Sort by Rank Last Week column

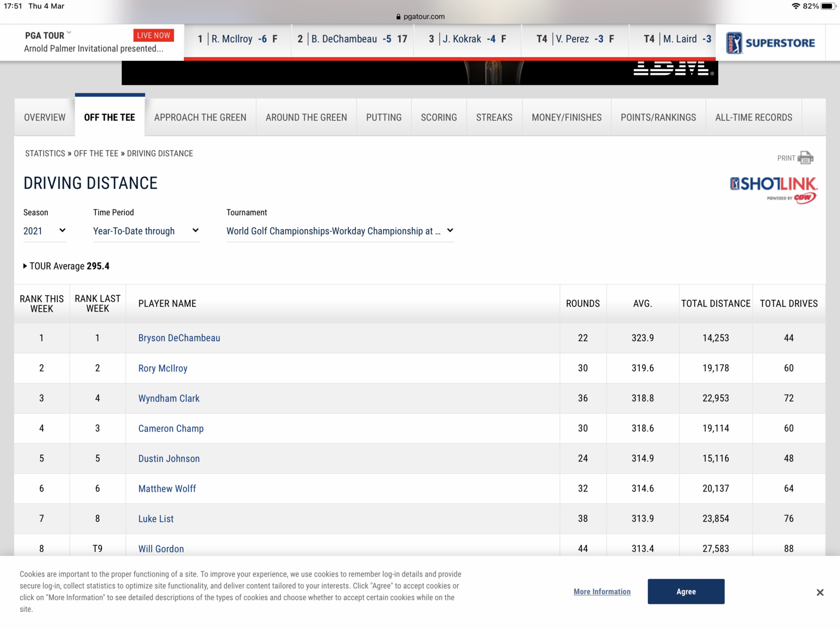[98, 304]
